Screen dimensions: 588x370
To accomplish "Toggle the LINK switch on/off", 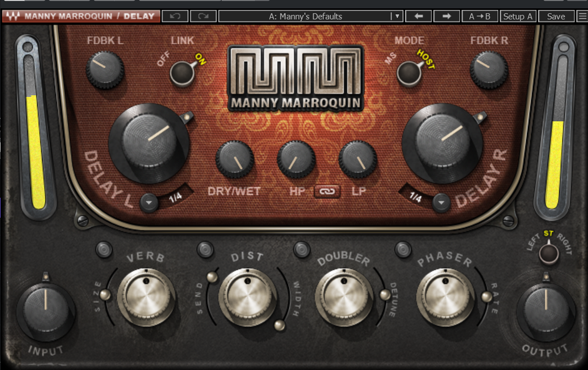I will [182, 73].
